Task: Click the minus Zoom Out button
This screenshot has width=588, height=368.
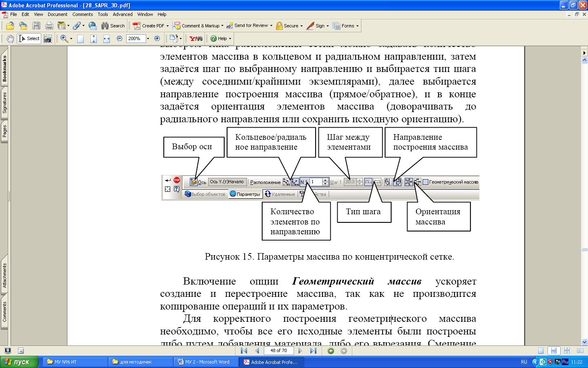Action: pyautogui.click(x=120, y=38)
